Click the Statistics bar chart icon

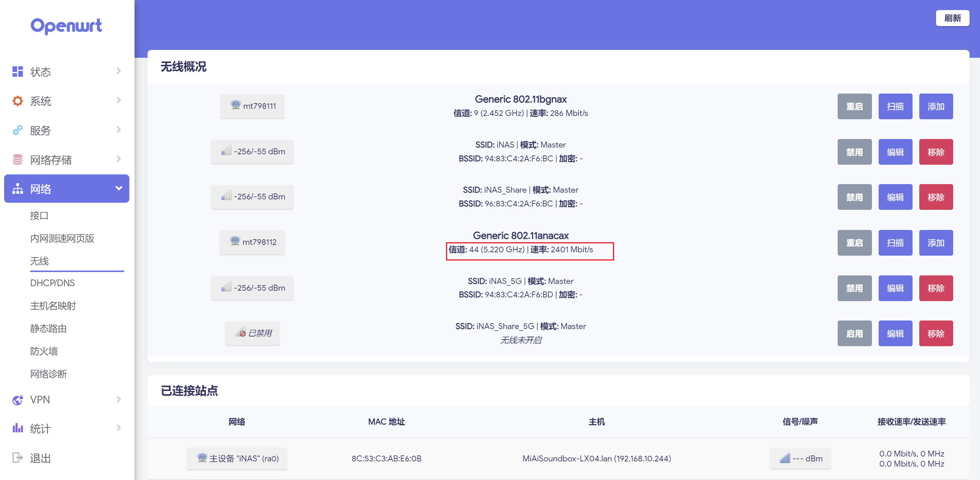click(18, 428)
